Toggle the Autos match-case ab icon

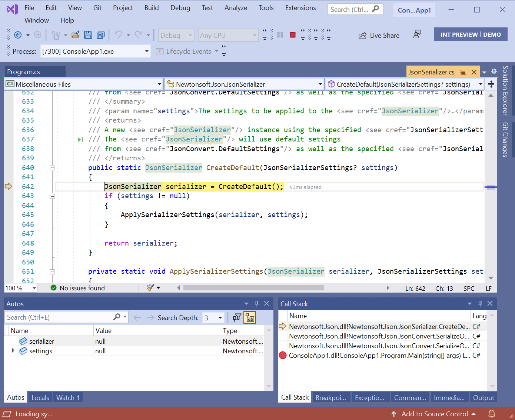pyautogui.click(x=250, y=317)
